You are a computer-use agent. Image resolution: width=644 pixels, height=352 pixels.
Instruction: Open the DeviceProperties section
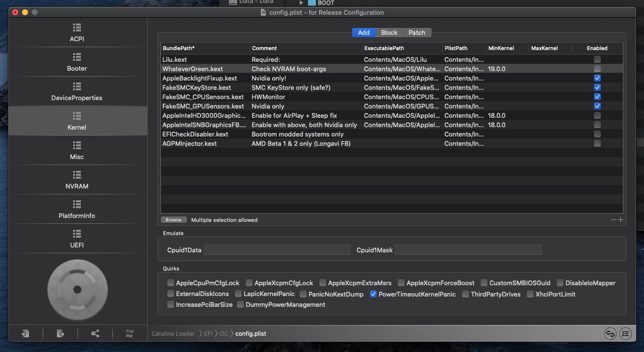point(77,91)
